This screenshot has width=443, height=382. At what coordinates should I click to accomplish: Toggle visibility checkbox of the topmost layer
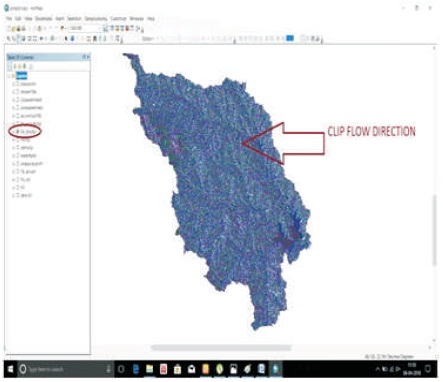pos(17,84)
